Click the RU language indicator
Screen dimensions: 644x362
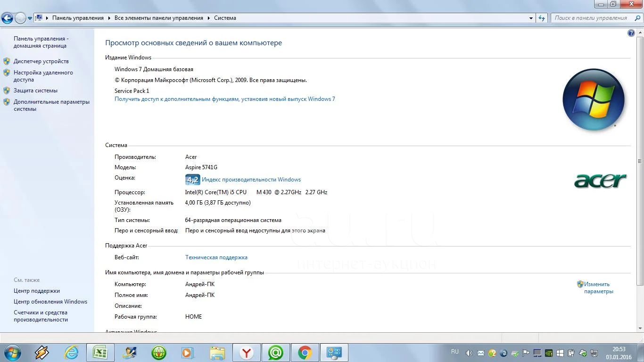tap(454, 352)
